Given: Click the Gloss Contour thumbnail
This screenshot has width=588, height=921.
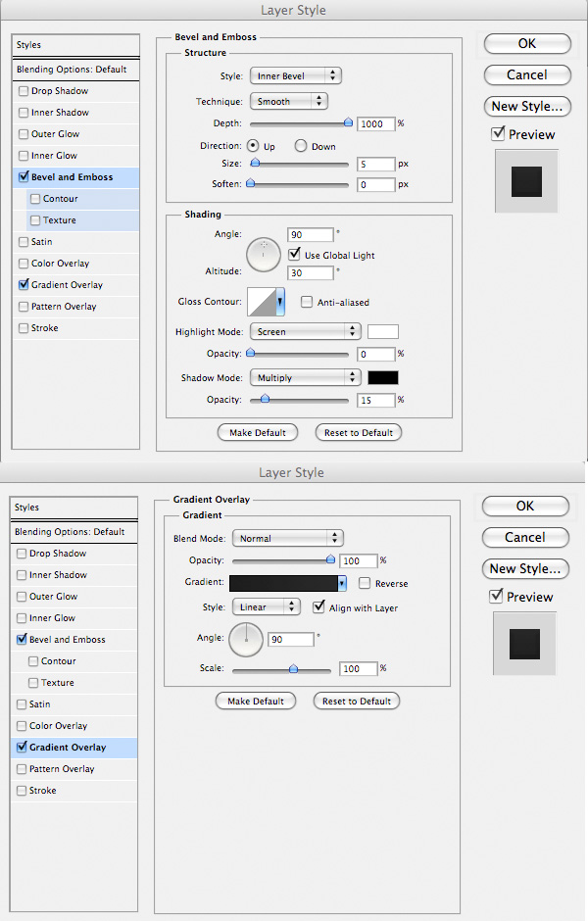Looking at the screenshot, I should point(262,302).
